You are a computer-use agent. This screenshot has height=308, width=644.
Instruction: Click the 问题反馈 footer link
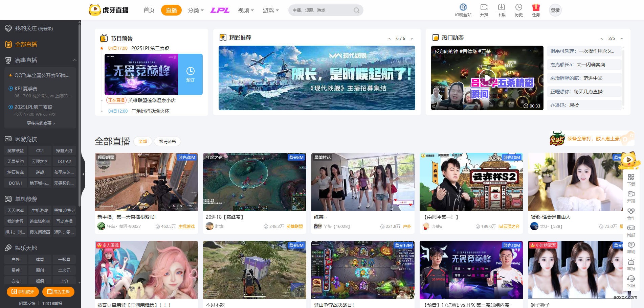pyautogui.click(x=27, y=303)
